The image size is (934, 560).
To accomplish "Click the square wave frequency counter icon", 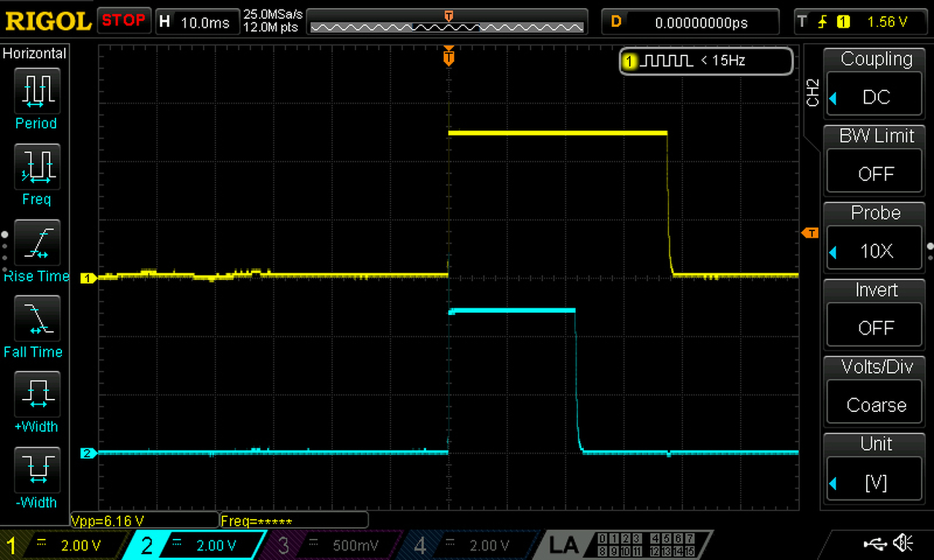I will click(x=666, y=61).
